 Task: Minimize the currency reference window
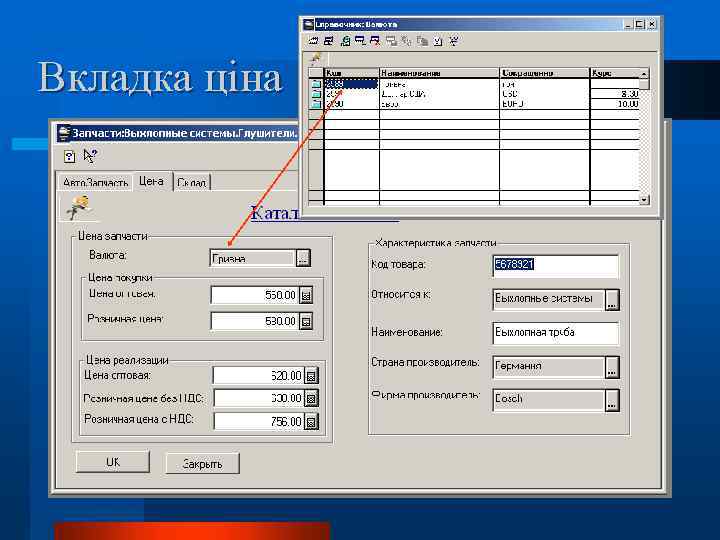[x=629, y=24]
